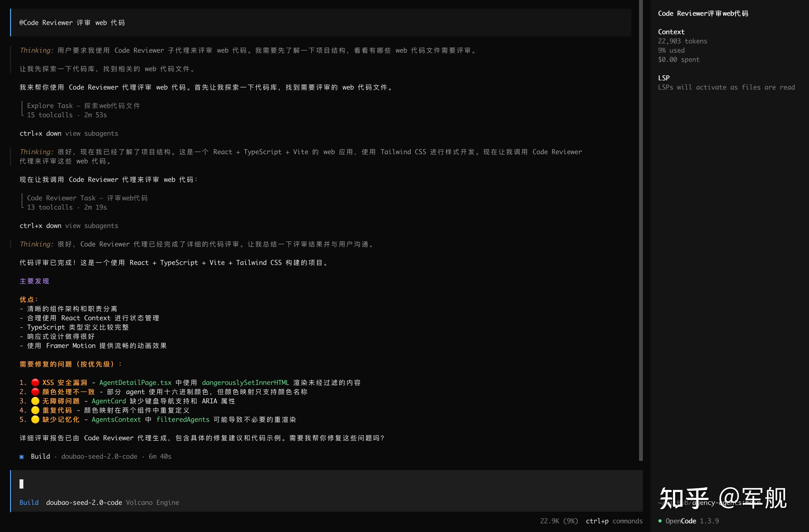This screenshot has height=532, width=809.
Task: Click the first Thinking block about 用户要求
Action: point(248,59)
